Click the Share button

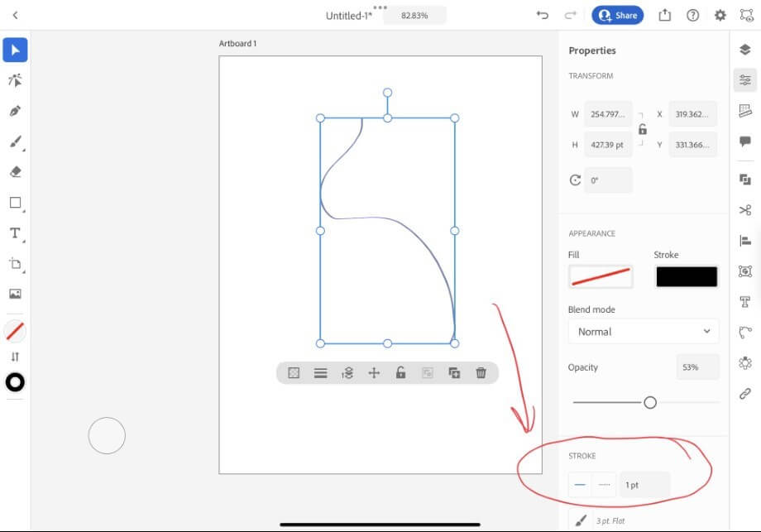(617, 15)
